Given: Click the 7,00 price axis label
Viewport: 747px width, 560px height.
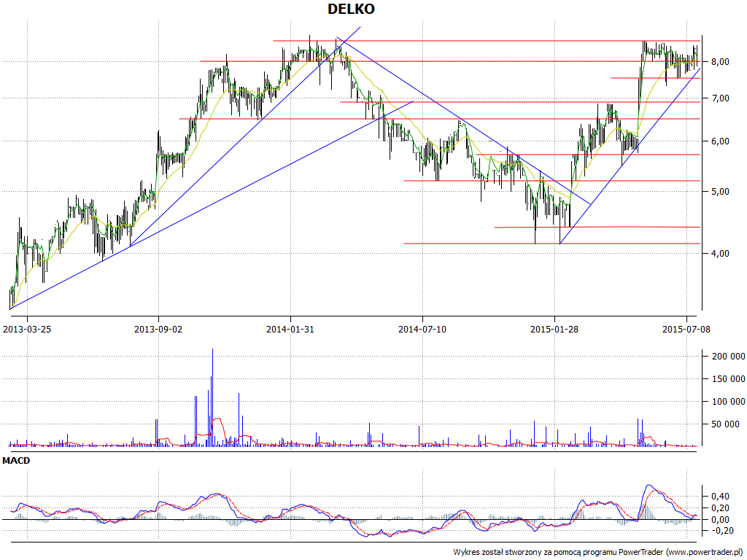Looking at the screenshot, I should pos(720,98).
